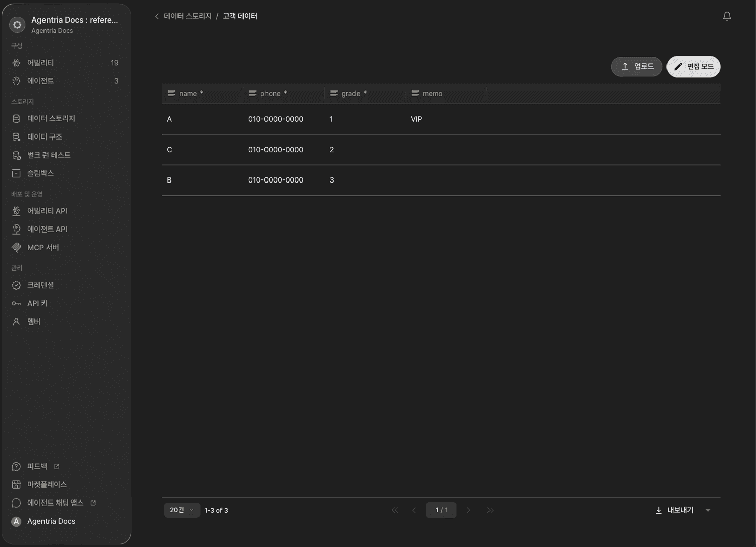Click the name column header

(x=202, y=94)
